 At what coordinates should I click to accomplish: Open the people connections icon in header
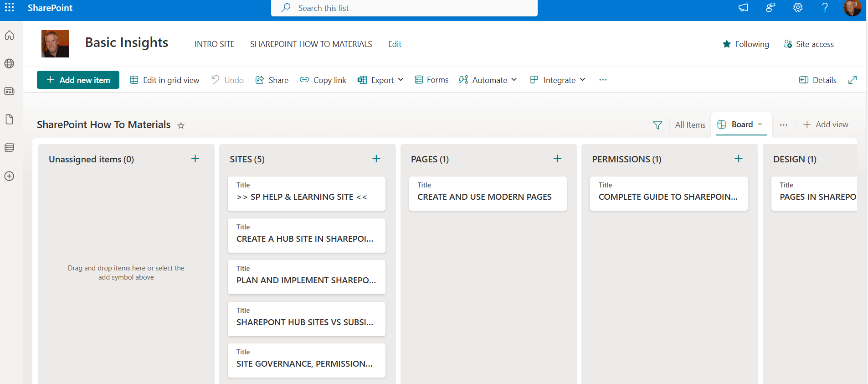[770, 8]
